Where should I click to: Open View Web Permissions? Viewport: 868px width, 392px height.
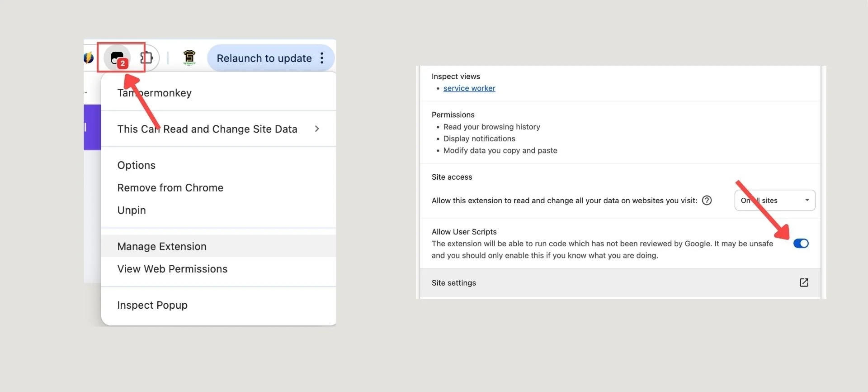click(x=172, y=269)
